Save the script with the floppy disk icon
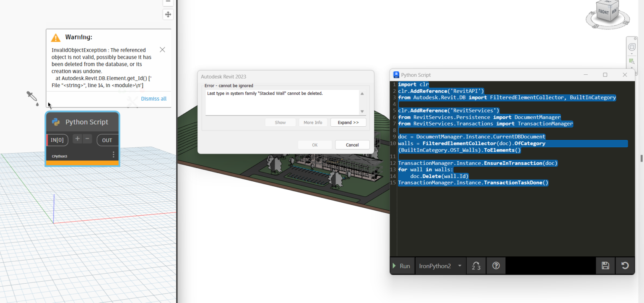 click(605, 266)
